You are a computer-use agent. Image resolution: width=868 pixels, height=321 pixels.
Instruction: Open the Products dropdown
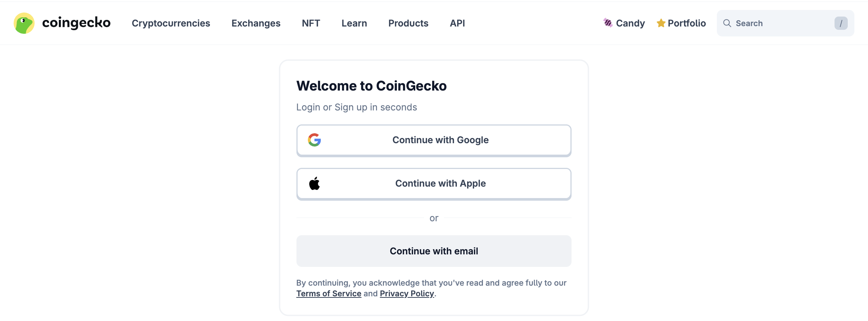coord(408,23)
